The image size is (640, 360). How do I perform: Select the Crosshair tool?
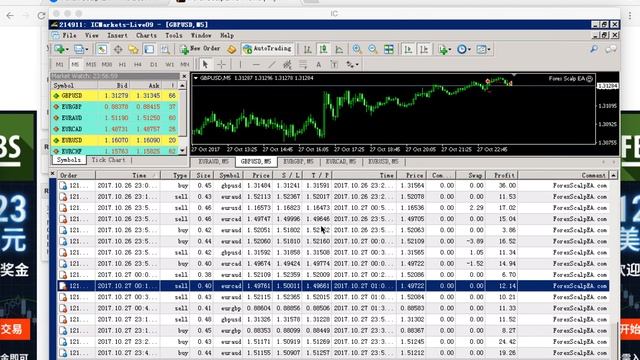tap(221, 64)
